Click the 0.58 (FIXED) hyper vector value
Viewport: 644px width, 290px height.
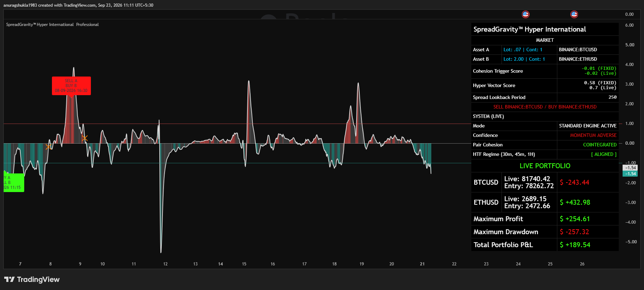tap(600, 83)
